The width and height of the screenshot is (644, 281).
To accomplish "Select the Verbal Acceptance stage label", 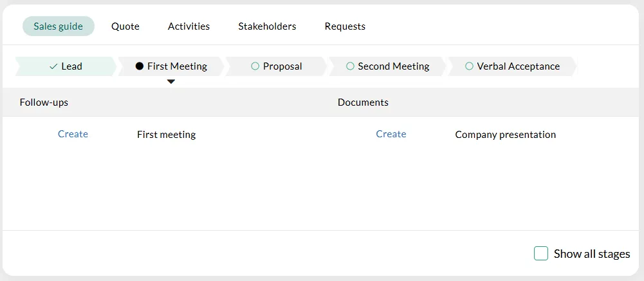I will pyautogui.click(x=518, y=66).
